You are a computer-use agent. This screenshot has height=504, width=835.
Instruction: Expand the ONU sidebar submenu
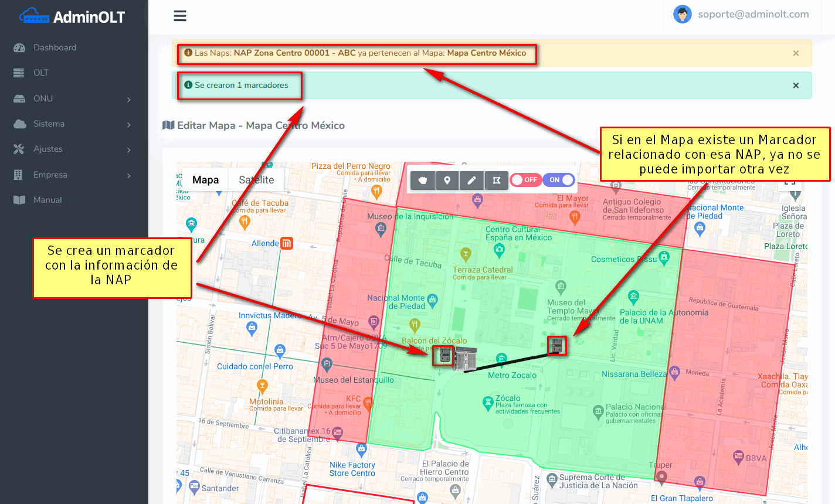[73, 98]
